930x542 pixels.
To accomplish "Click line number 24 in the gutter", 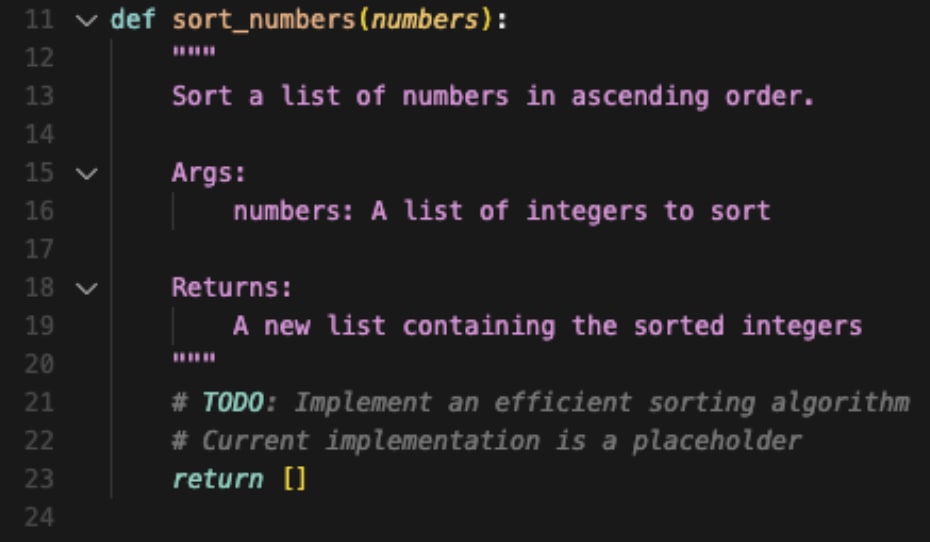I will click(39, 518).
